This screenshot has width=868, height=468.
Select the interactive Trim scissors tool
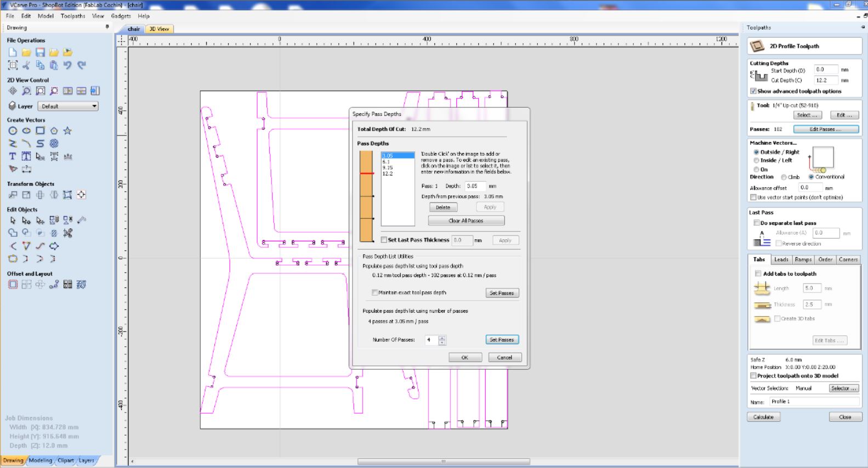67,233
